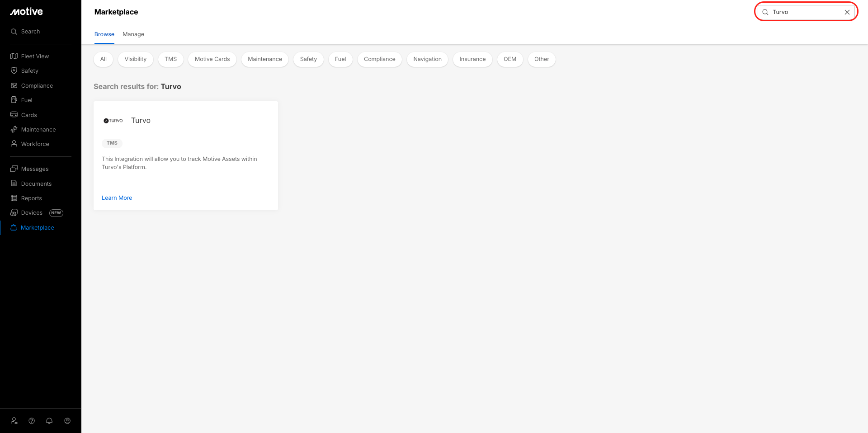Open the Maintenance wrench icon in sidebar
Image resolution: width=868 pixels, height=433 pixels.
click(x=14, y=129)
